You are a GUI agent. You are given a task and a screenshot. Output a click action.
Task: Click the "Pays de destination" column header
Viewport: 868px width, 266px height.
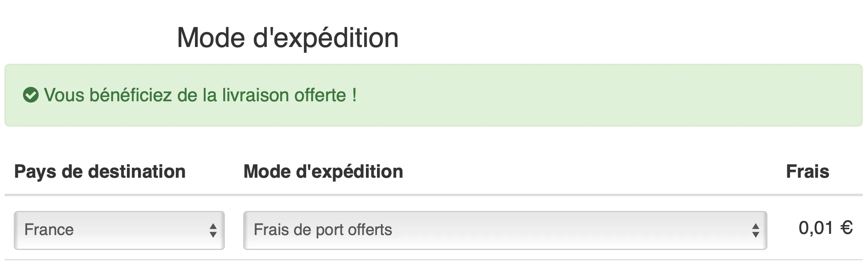[100, 172]
